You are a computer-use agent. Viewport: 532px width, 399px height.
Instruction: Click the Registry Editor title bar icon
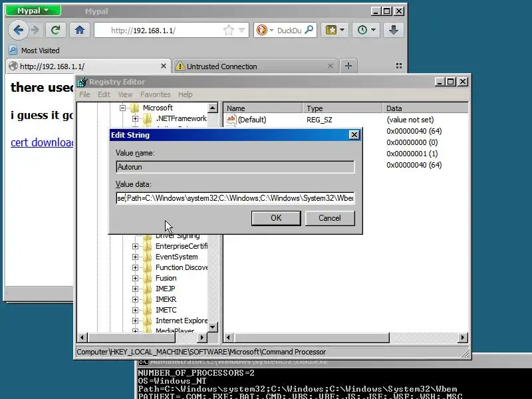[82, 82]
